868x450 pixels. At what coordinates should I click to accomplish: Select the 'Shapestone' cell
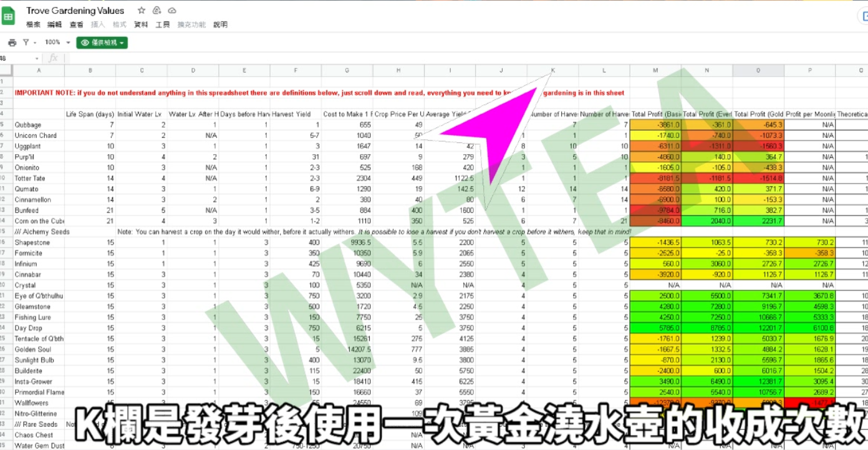(x=39, y=242)
